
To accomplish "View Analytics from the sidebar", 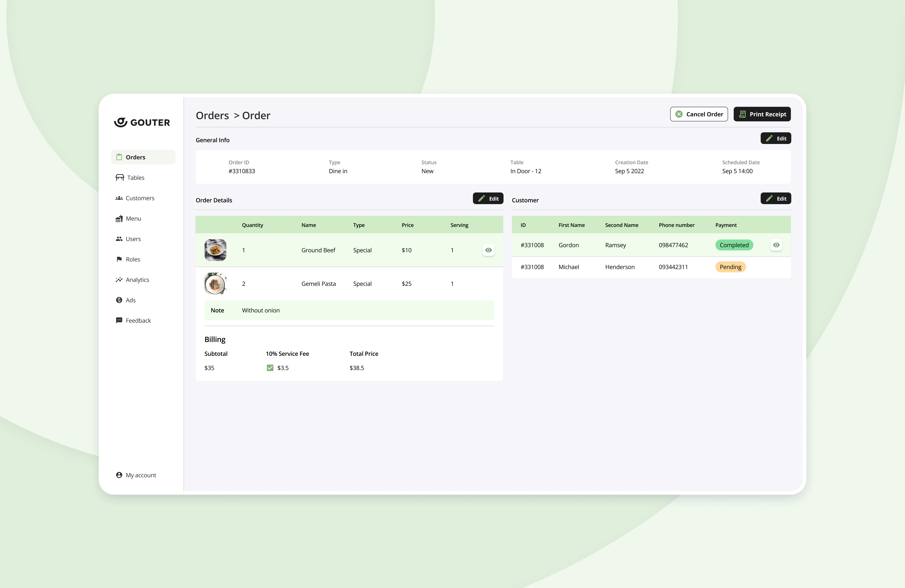I will tap(119, 279).
